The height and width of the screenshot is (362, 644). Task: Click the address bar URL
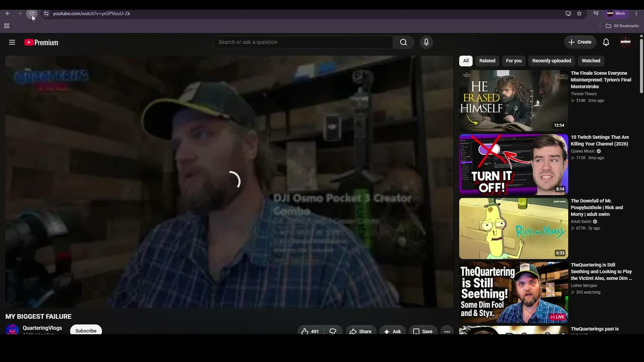(92, 14)
